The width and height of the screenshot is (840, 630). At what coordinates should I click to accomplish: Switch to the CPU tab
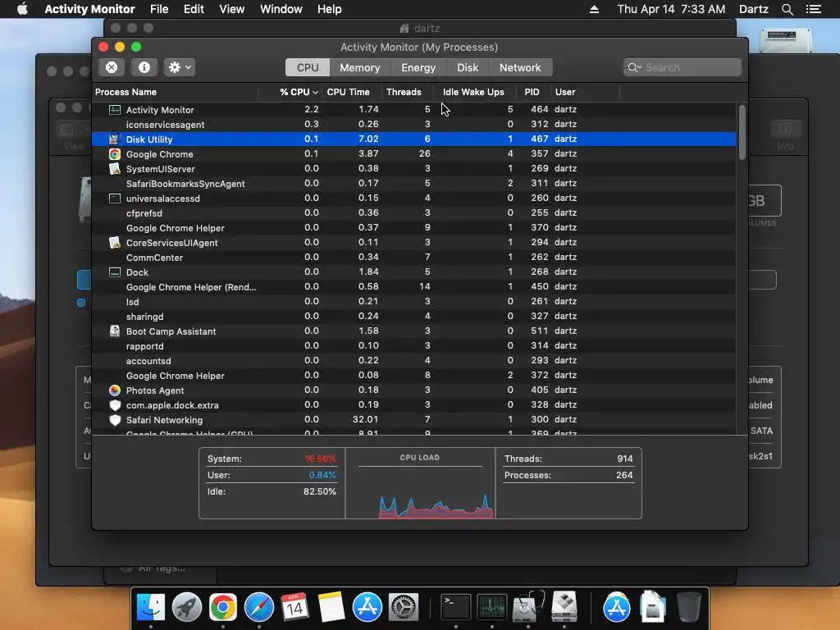click(308, 67)
